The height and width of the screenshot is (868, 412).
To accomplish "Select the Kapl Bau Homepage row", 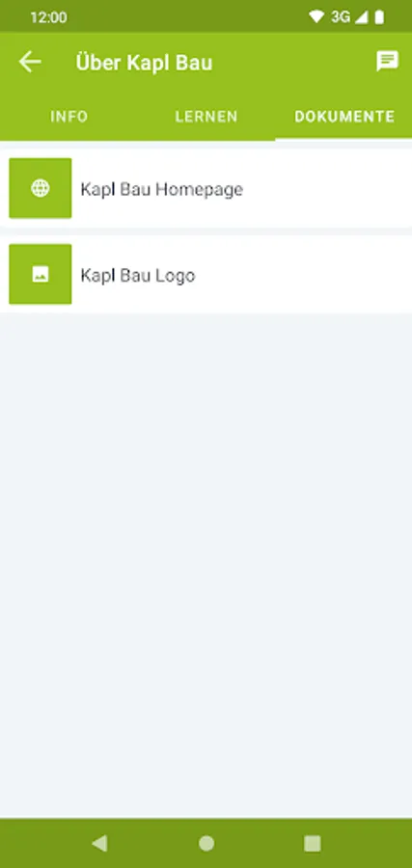I will point(206,188).
